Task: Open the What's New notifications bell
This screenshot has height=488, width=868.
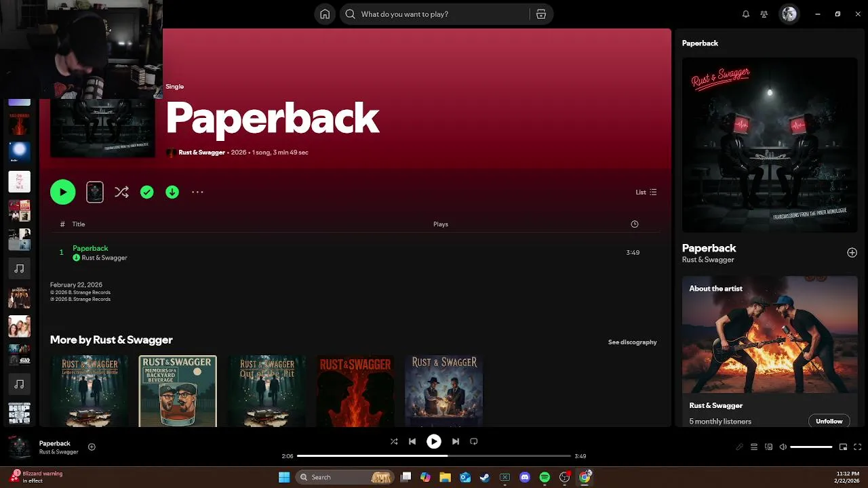Action: click(x=746, y=14)
